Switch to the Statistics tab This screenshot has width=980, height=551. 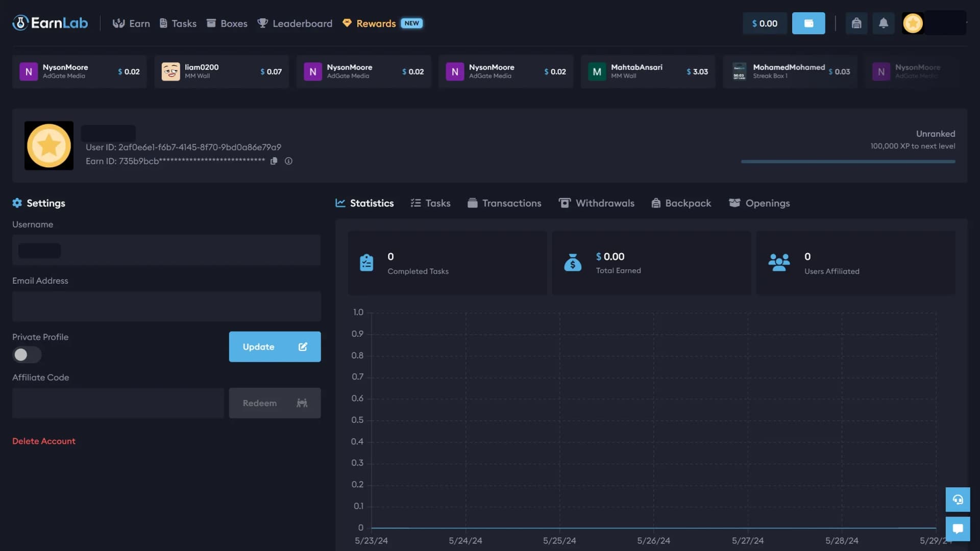click(364, 203)
